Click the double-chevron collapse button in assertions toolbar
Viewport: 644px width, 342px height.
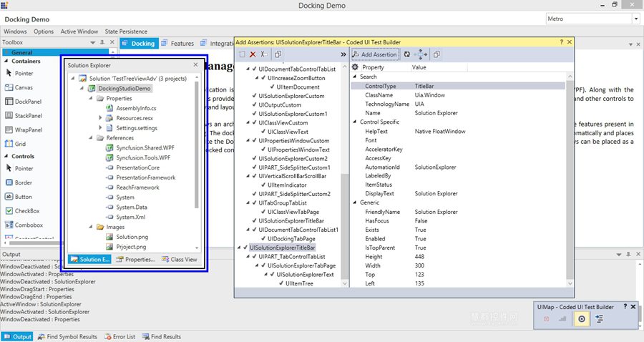[x=343, y=54]
